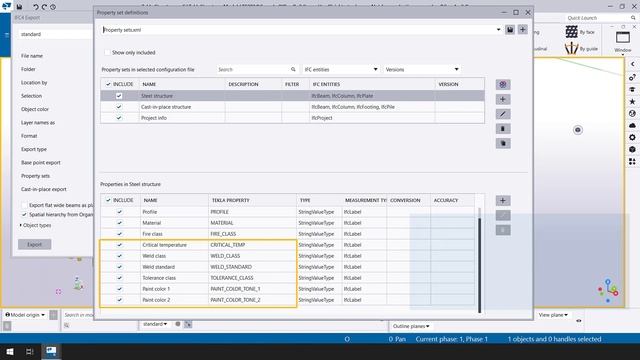Sort properties by TEKLA PROPERTY column
The height and width of the screenshot is (360, 640).
pyautogui.click(x=252, y=200)
